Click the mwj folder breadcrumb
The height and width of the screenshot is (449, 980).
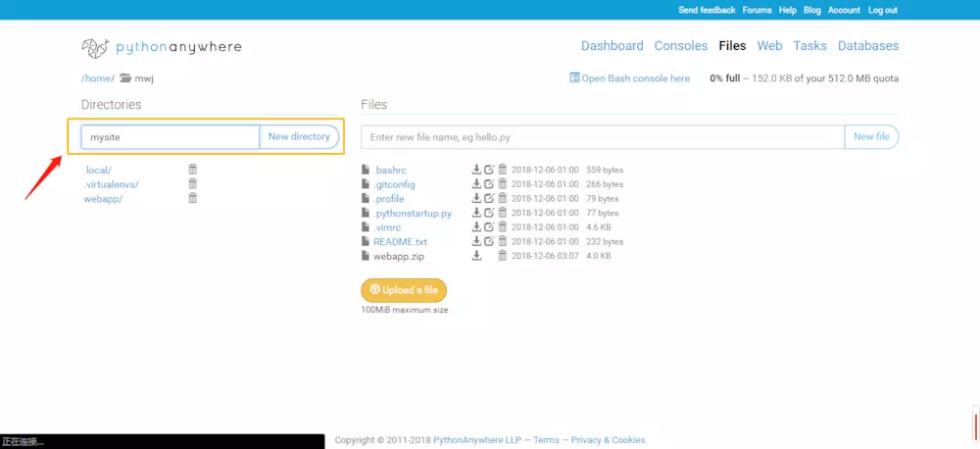click(137, 78)
